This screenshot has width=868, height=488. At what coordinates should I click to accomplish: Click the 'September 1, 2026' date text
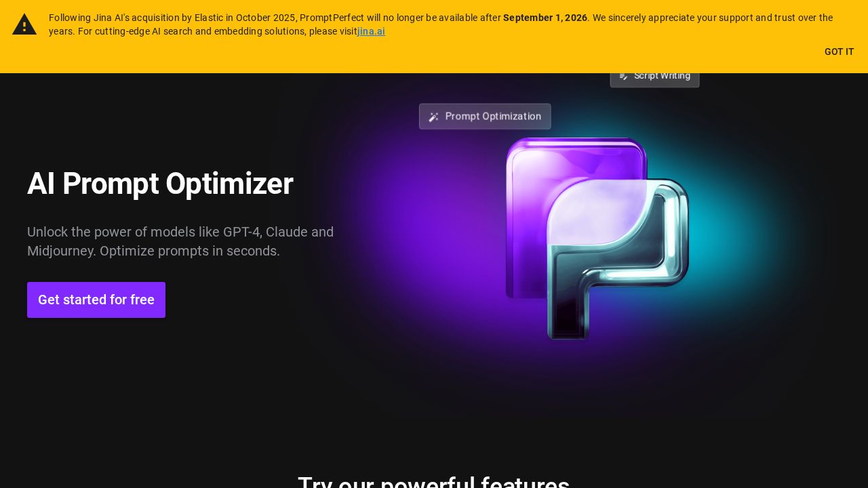545,18
